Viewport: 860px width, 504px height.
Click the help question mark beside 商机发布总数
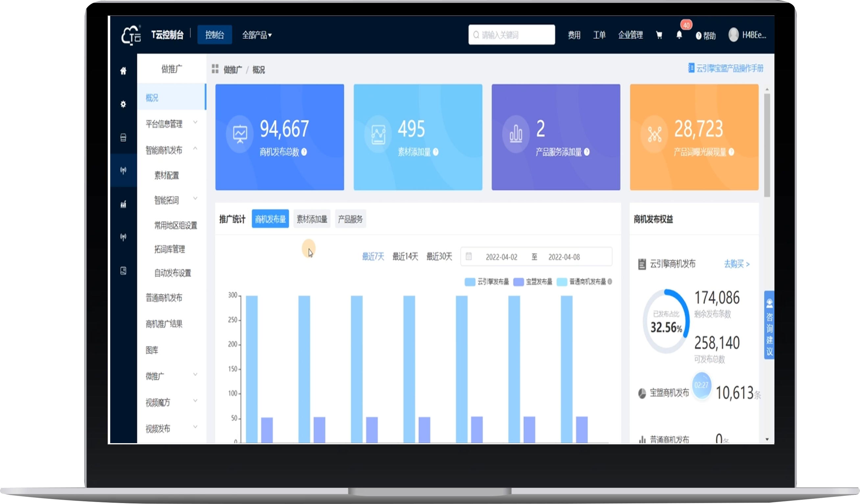pyautogui.click(x=304, y=152)
